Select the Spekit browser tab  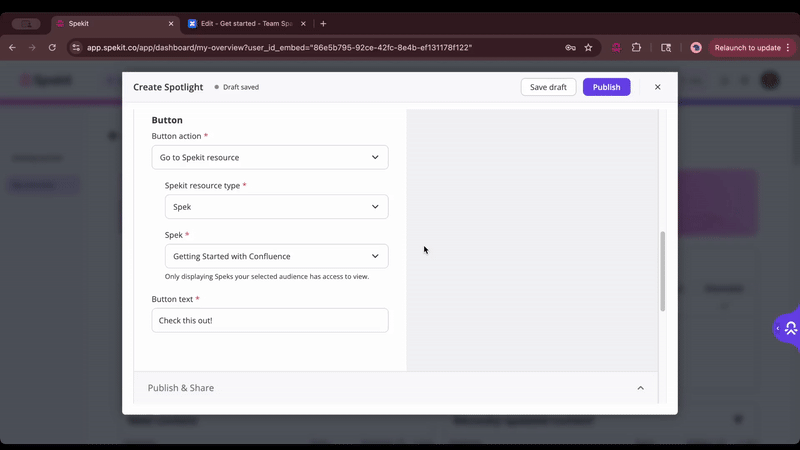pyautogui.click(x=110, y=23)
